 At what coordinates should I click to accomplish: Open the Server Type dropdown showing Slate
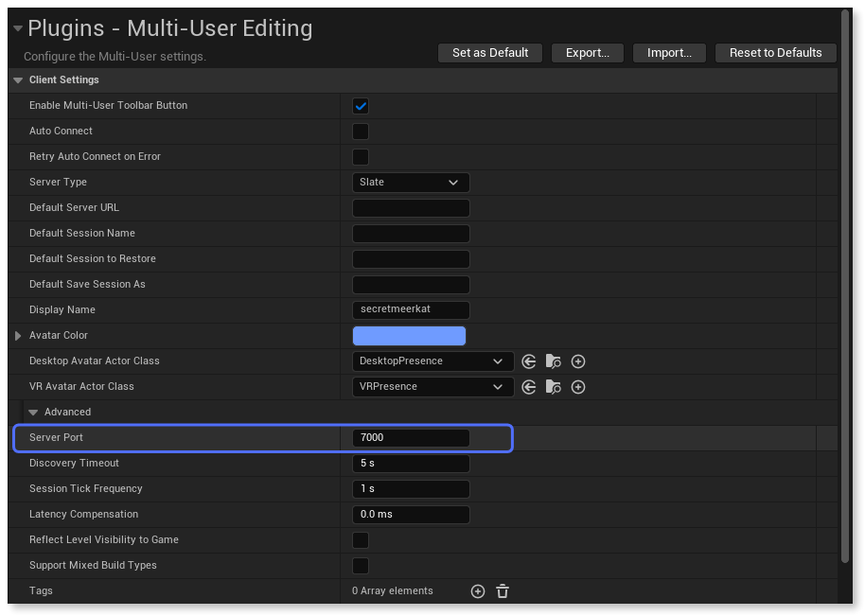tap(411, 183)
